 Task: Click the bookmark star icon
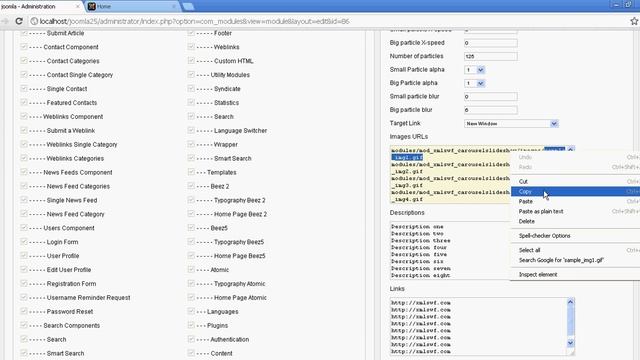634,21
